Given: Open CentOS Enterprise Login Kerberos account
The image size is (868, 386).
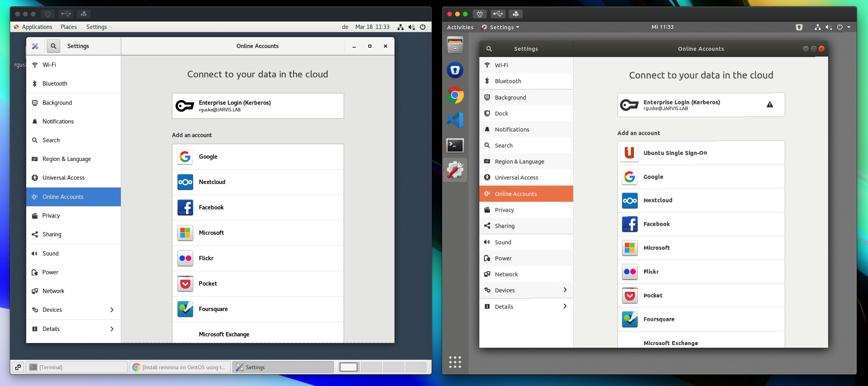Looking at the screenshot, I should [x=258, y=106].
